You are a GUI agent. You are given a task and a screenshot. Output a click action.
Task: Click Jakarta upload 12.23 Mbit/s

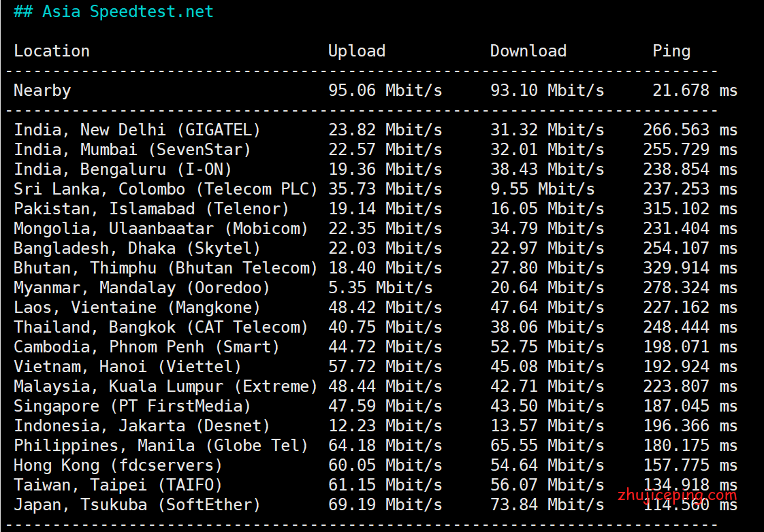point(385,425)
